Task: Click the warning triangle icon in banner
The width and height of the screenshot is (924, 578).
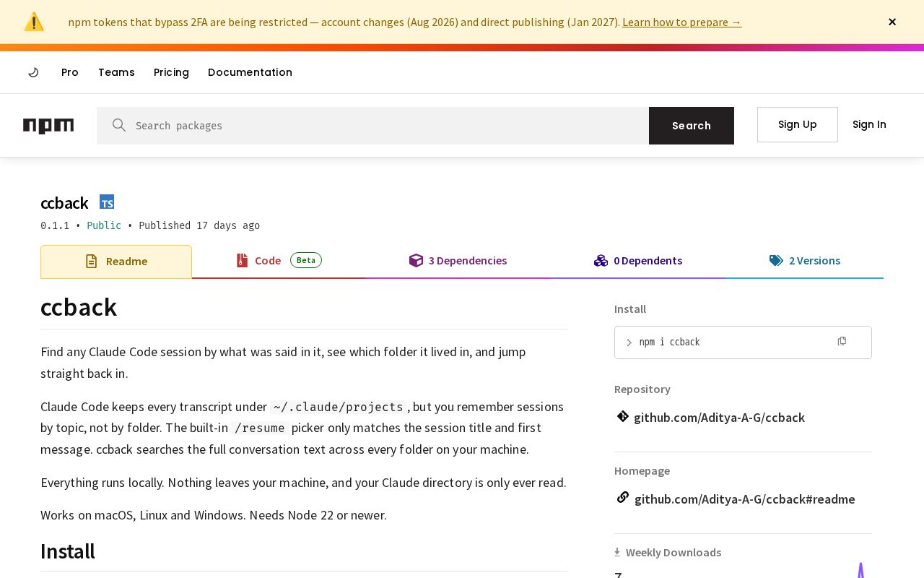Action: click(x=34, y=22)
